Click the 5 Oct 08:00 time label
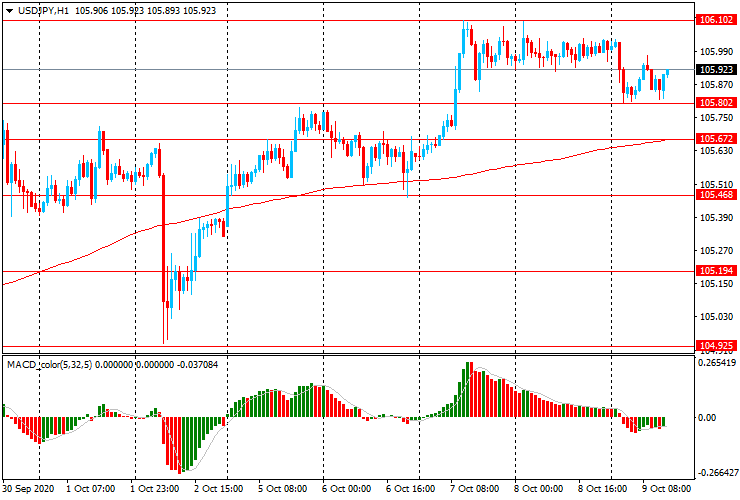Screen dimensions: 740x500 click(x=282, y=489)
